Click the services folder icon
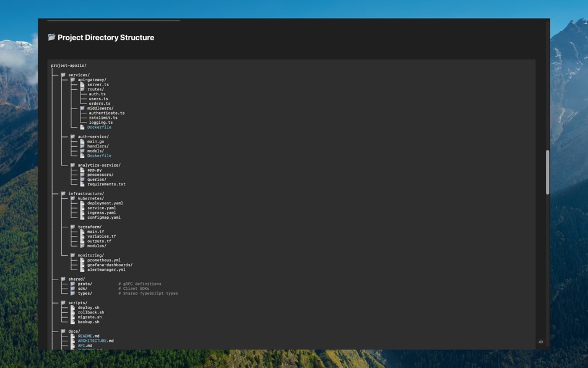Viewport: 588px width, 368px height. click(63, 74)
